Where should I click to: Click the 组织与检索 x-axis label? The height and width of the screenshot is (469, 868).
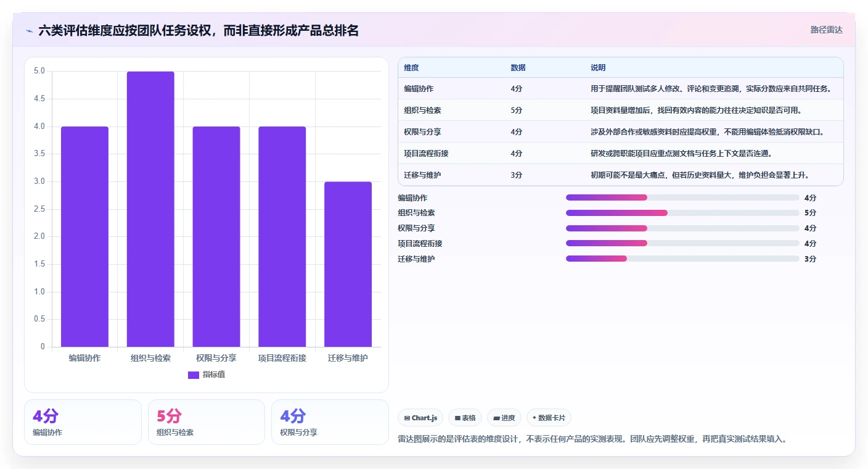point(150,358)
